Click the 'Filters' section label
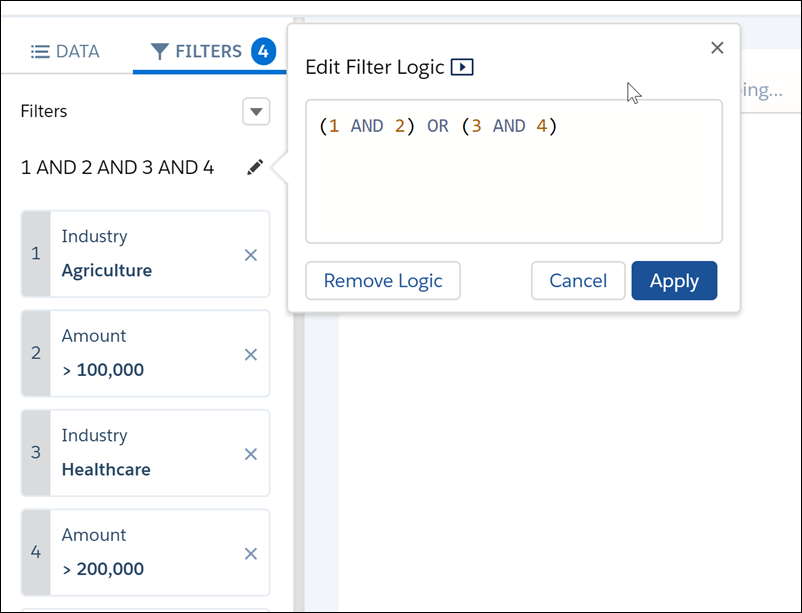Image resolution: width=802 pixels, height=613 pixels. pos(44,111)
